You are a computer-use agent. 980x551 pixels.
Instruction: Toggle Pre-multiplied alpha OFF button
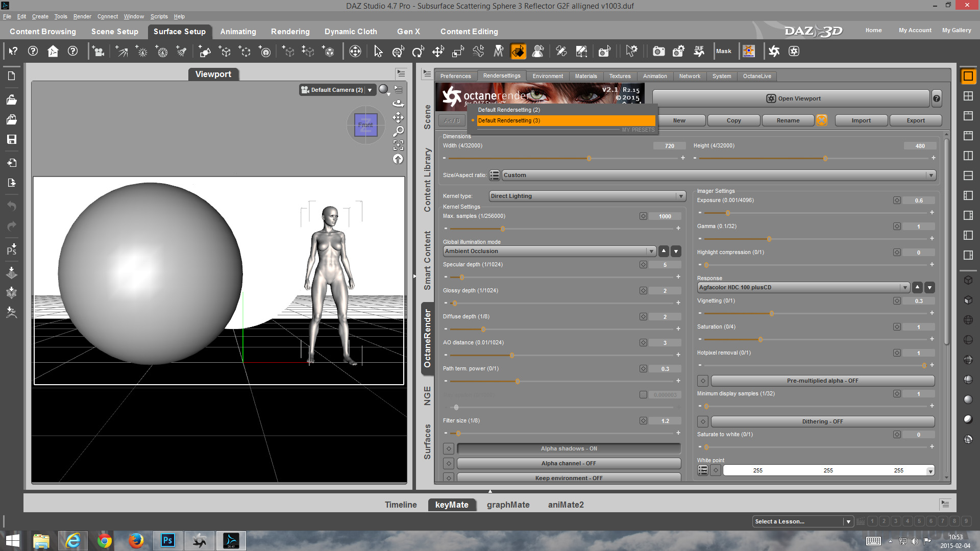pyautogui.click(x=822, y=381)
